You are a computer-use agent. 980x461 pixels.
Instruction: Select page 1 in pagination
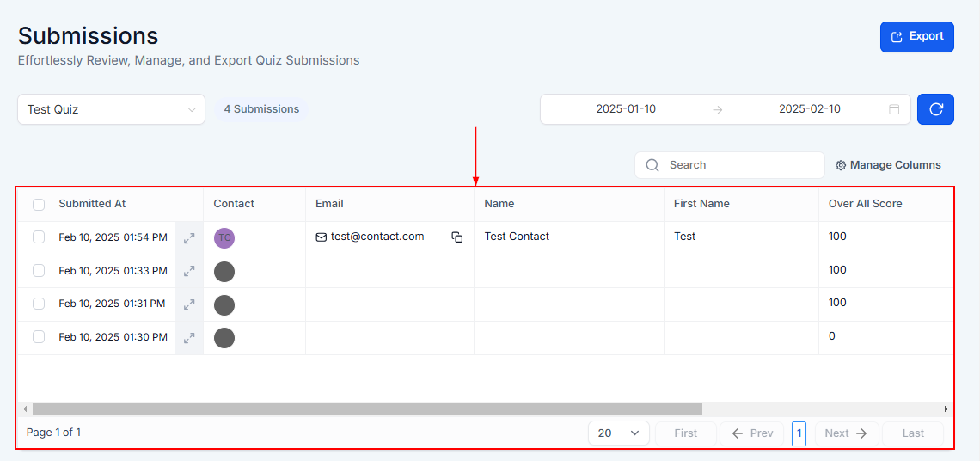click(x=799, y=433)
